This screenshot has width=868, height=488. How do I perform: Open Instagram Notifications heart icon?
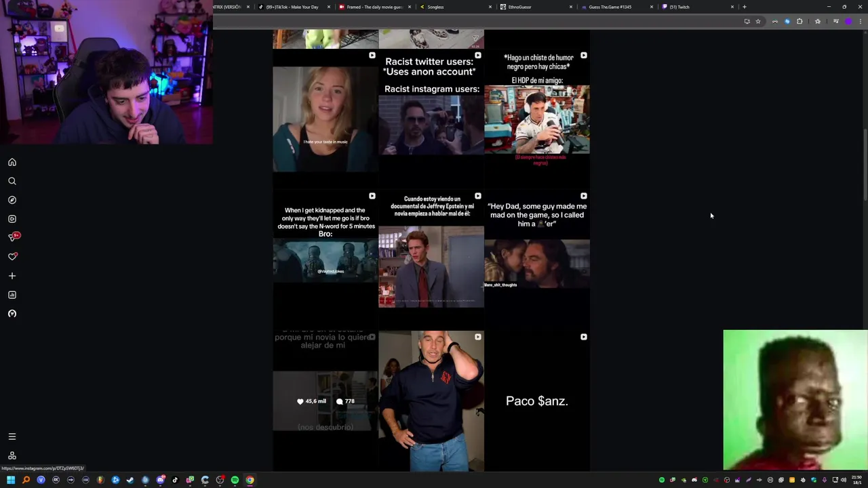[x=12, y=257]
